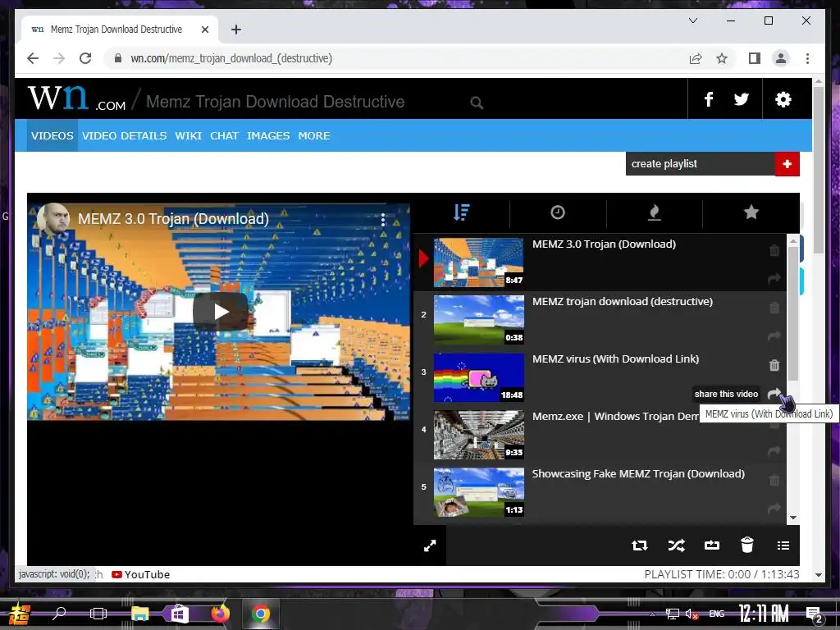The height and width of the screenshot is (630, 840).
Task: Open a new Chrome tab
Action: (x=235, y=30)
